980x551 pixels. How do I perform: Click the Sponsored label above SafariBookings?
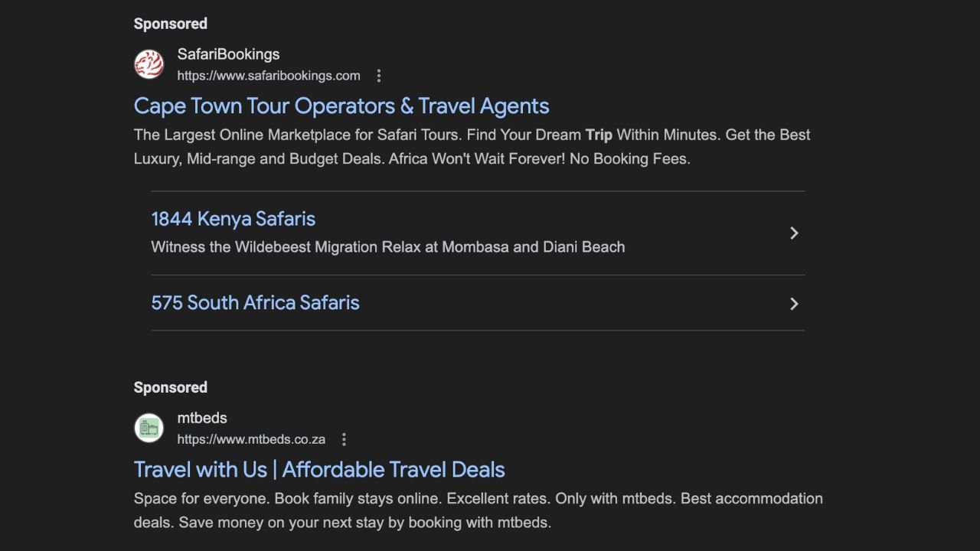coord(170,24)
